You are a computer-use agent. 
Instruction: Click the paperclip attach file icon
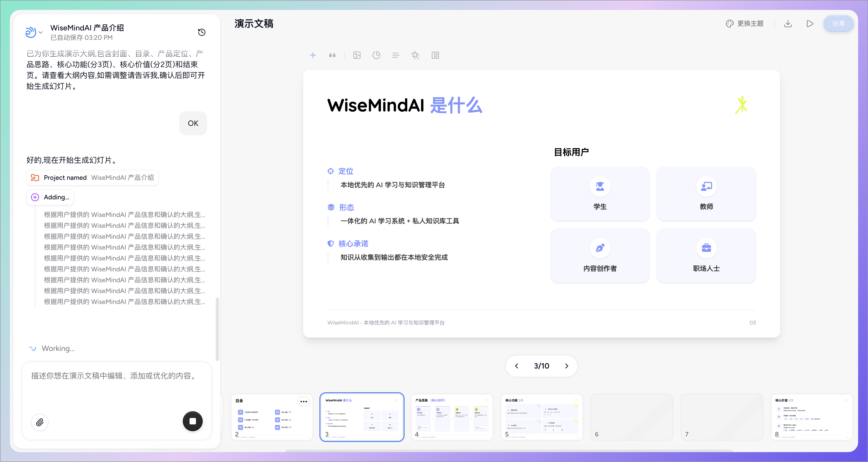click(40, 422)
